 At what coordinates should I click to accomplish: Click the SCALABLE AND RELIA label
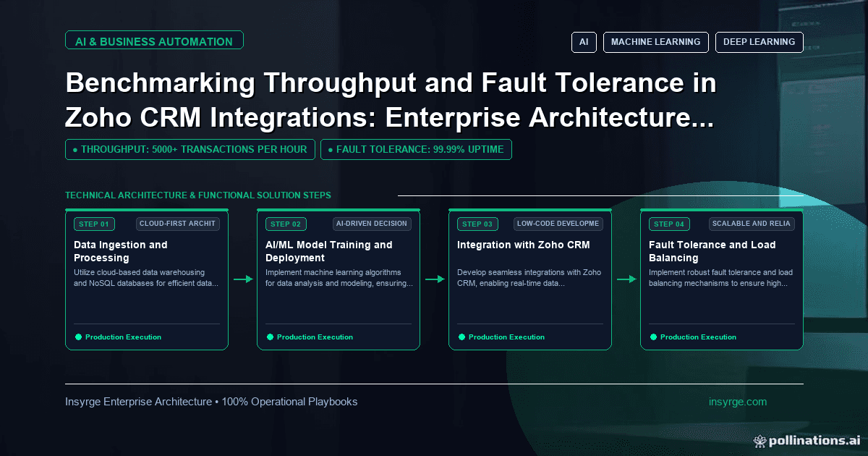click(752, 224)
